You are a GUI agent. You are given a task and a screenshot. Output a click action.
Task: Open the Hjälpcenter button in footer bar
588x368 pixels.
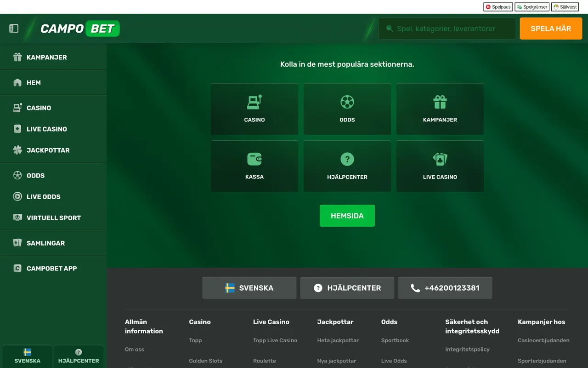pyautogui.click(x=347, y=288)
